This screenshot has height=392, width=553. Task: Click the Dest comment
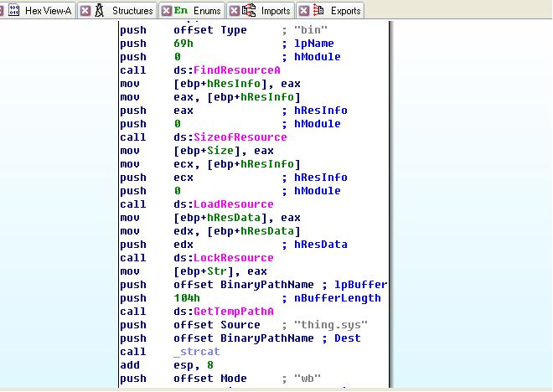[x=348, y=338]
